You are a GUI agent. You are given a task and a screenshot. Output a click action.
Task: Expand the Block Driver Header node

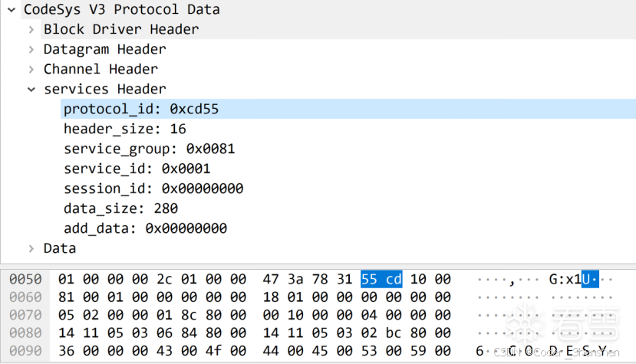pyautogui.click(x=31, y=29)
